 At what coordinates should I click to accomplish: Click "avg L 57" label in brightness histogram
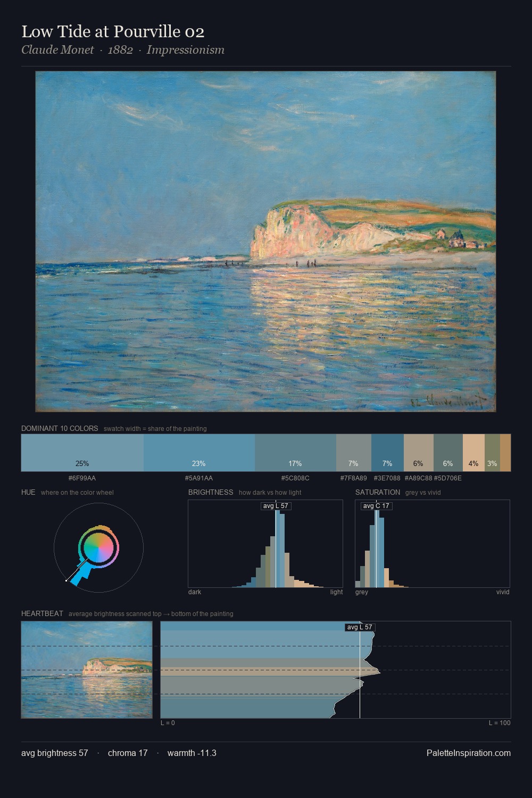point(276,506)
